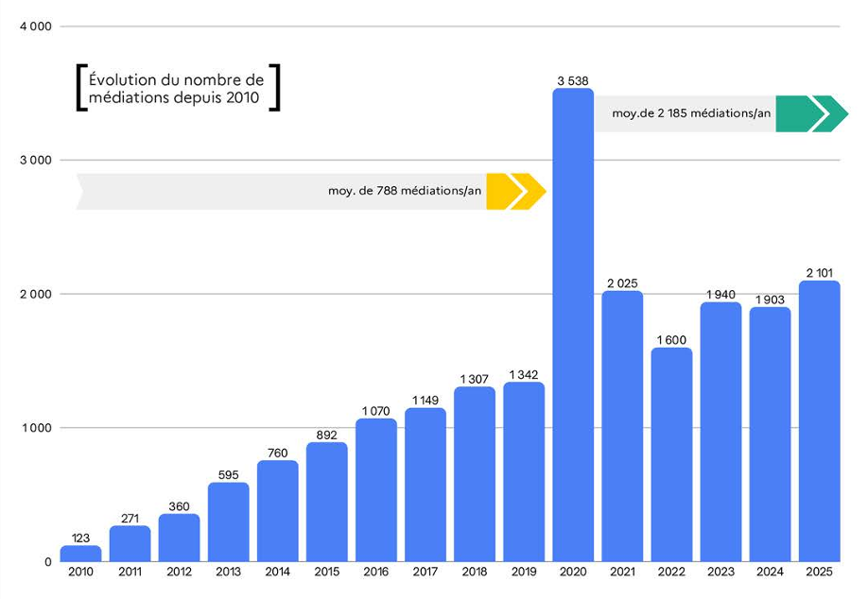Click the 2021 year label
Image resolution: width=868 pixels, height=599 pixels.
[x=624, y=572]
